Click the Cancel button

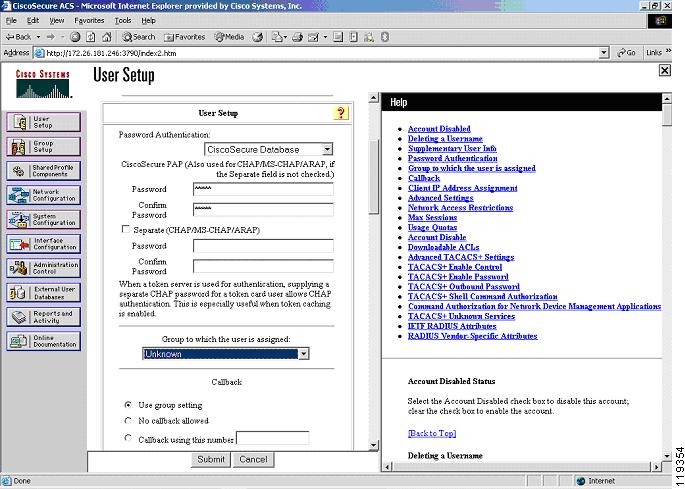point(253,459)
